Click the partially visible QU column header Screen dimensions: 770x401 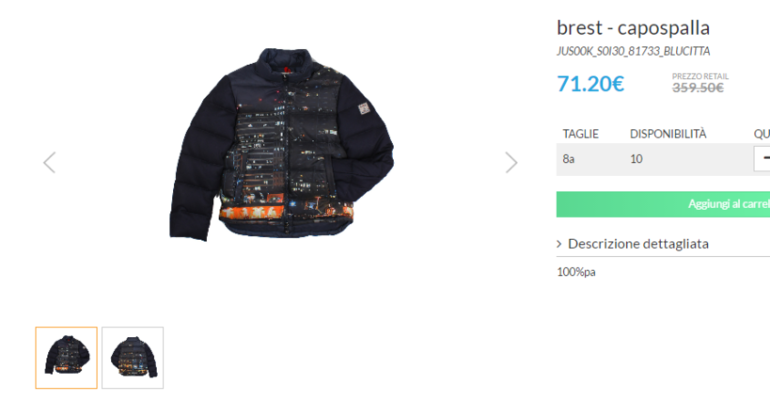pyautogui.click(x=762, y=134)
